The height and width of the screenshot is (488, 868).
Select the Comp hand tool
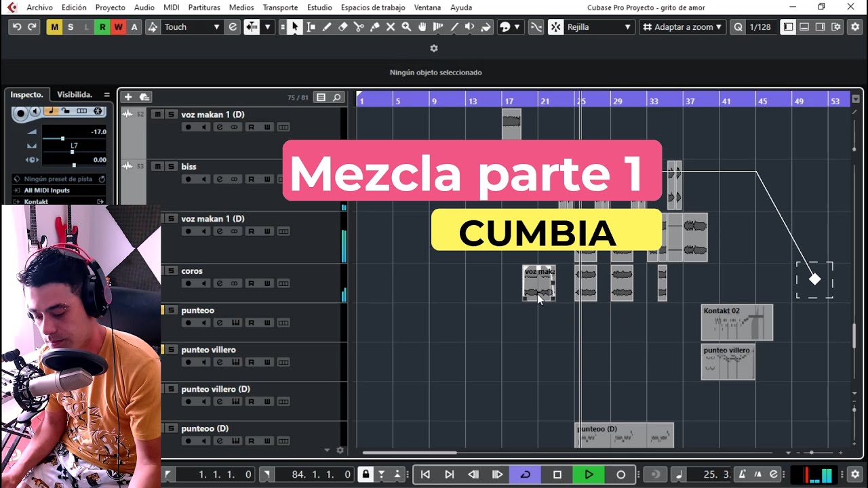click(x=422, y=27)
